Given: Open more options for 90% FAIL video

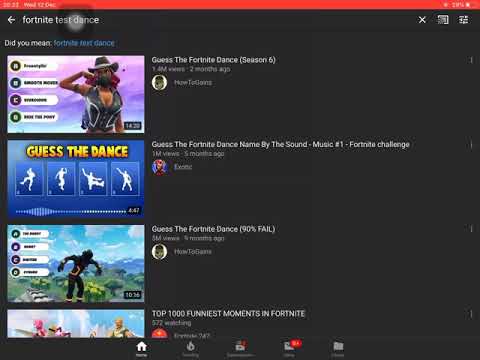Looking at the screenshot, I should click(x=471, y=229).
